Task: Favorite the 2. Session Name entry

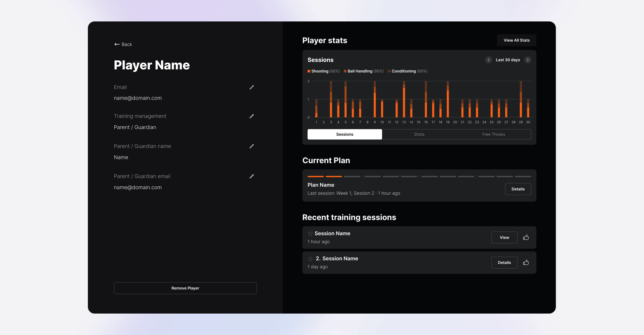Action: 310,259
